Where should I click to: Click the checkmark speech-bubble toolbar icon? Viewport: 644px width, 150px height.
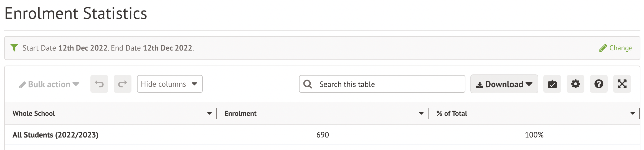tap(552, 84)
